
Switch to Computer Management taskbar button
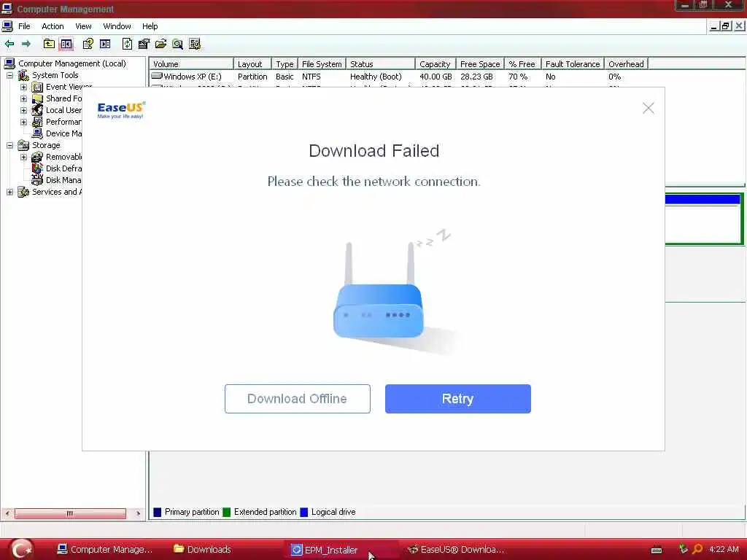[105, 550]
